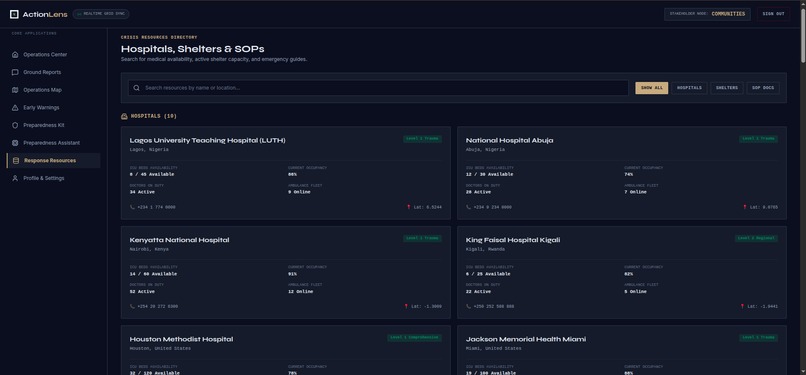This screenshot has width=806, height=375.
Task: Click LUTH Level 1 Trauma badge
Action: pos(422,139)
